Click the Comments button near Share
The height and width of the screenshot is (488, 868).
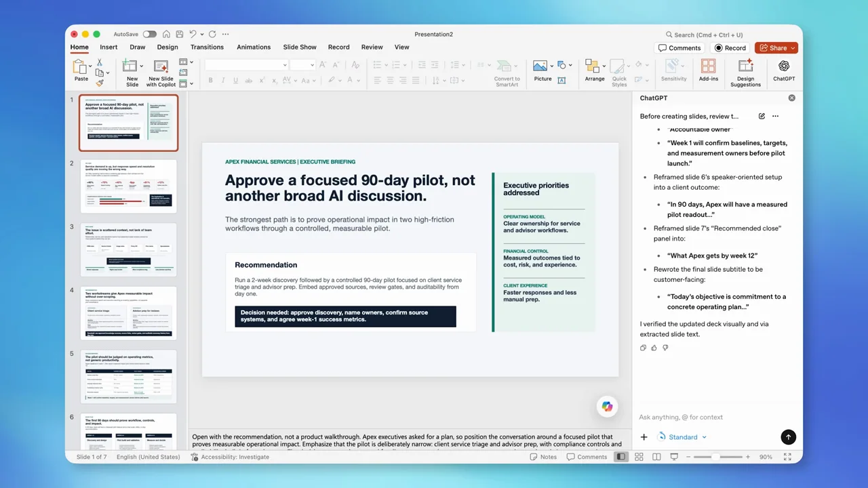click(679, 48)
